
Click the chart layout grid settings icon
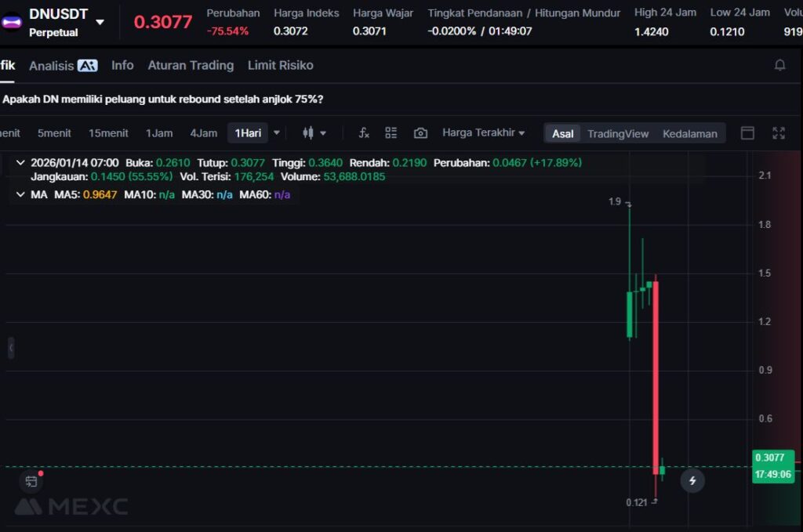(x=391, y=133)
